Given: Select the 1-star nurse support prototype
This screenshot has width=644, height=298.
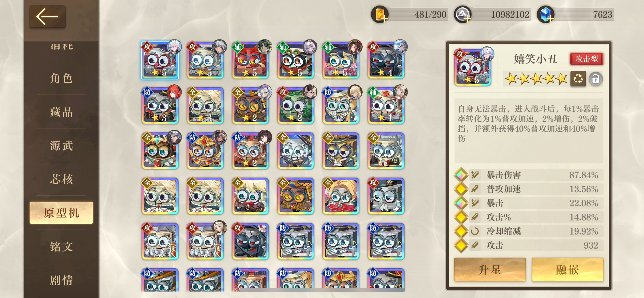Looking at the screenshot, I should coord(386,105).
